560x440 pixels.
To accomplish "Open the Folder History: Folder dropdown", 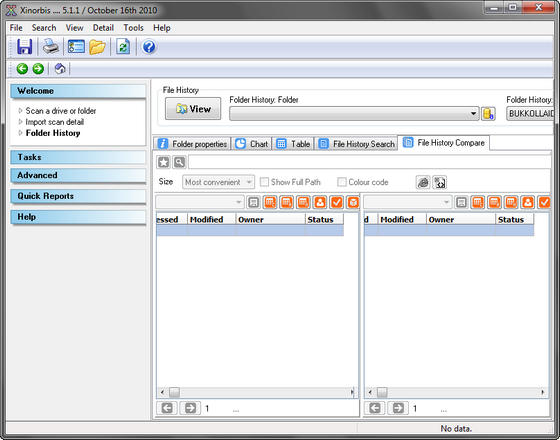I will tap(354, 114).
